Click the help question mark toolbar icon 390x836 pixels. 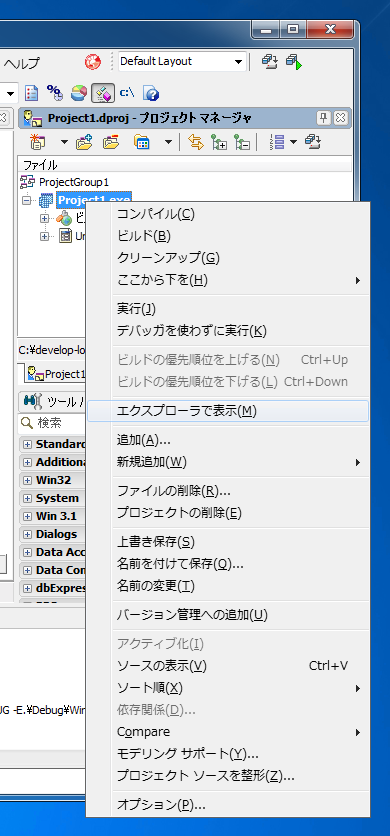(152, 94)
